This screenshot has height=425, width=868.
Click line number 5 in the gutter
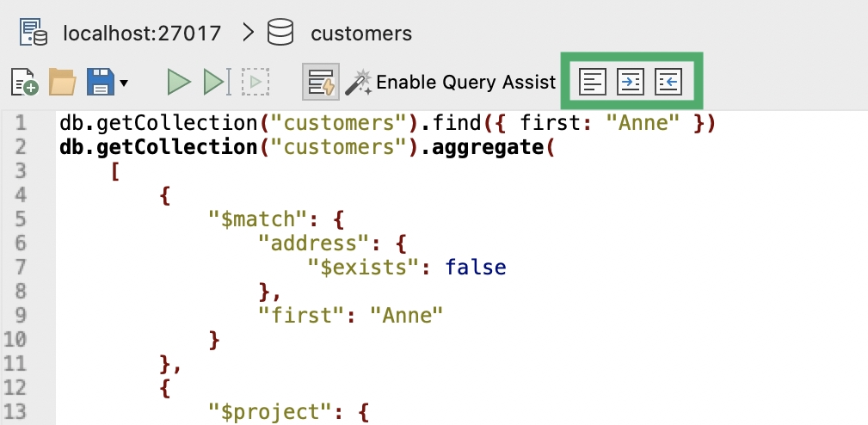[x=21, y=219]
